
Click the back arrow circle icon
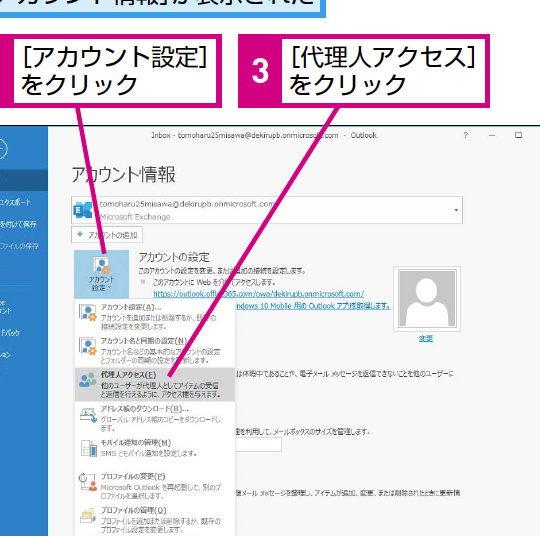click(x=2, y=149)
